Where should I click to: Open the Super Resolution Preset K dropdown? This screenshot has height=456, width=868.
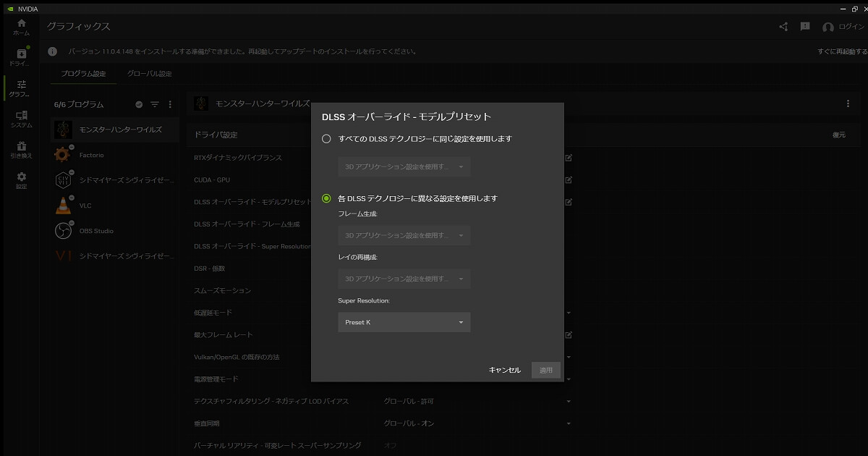(x=404, y=322)
